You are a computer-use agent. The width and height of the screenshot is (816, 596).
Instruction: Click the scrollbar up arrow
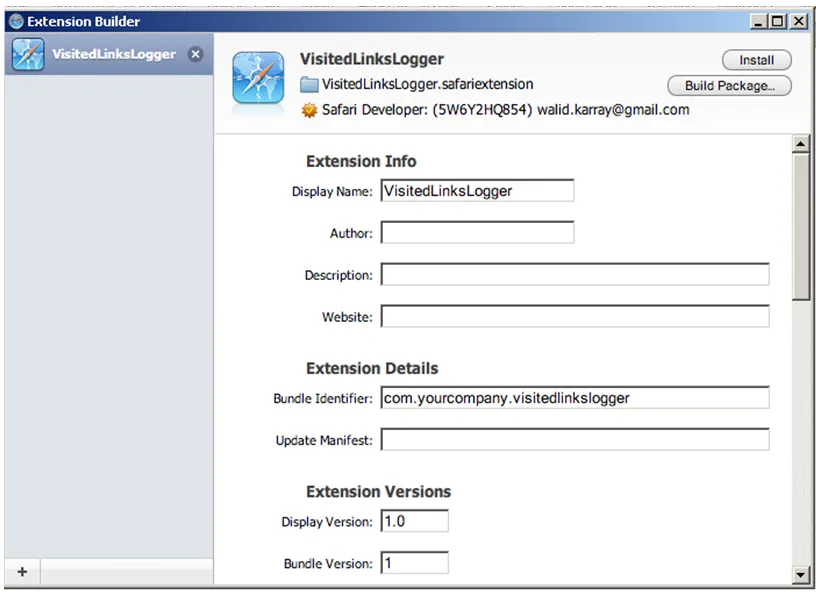(x=800, y=144)
